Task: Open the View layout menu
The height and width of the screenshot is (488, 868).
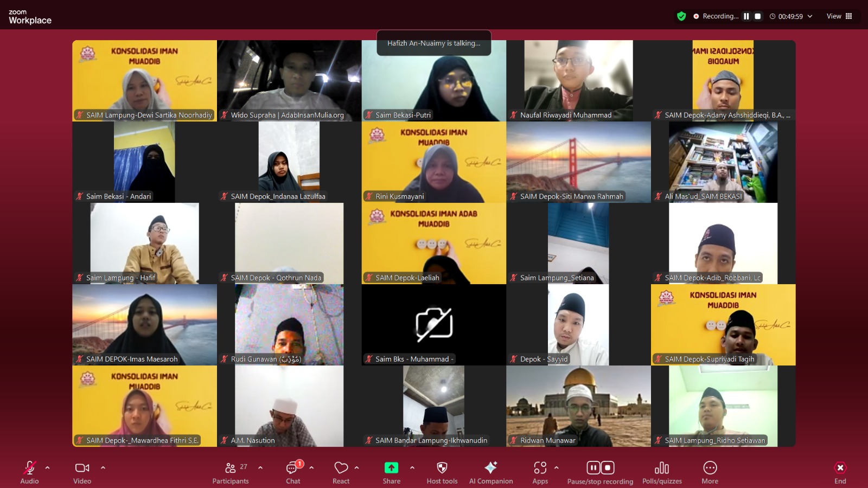Action: pyautogui.click(x=839, y=16)
